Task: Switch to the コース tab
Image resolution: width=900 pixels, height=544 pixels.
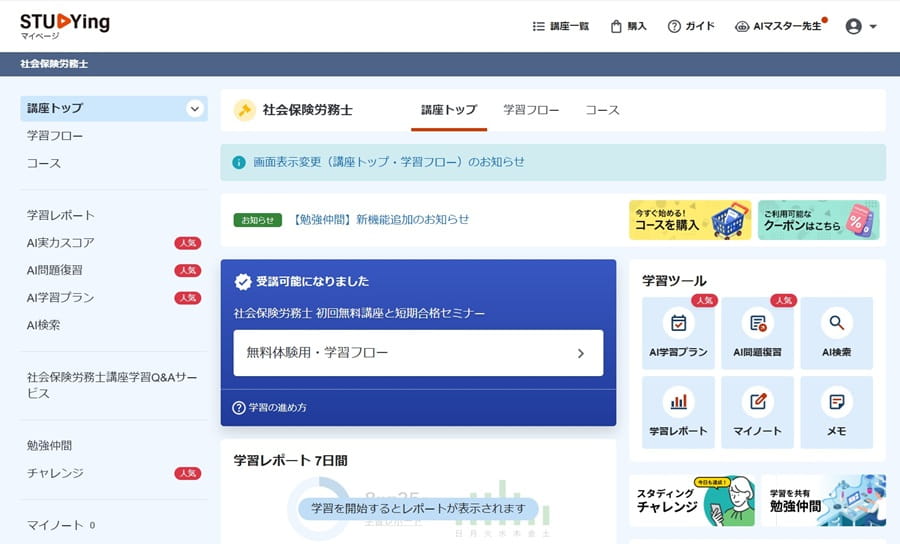Action: [x=602, y=110]
